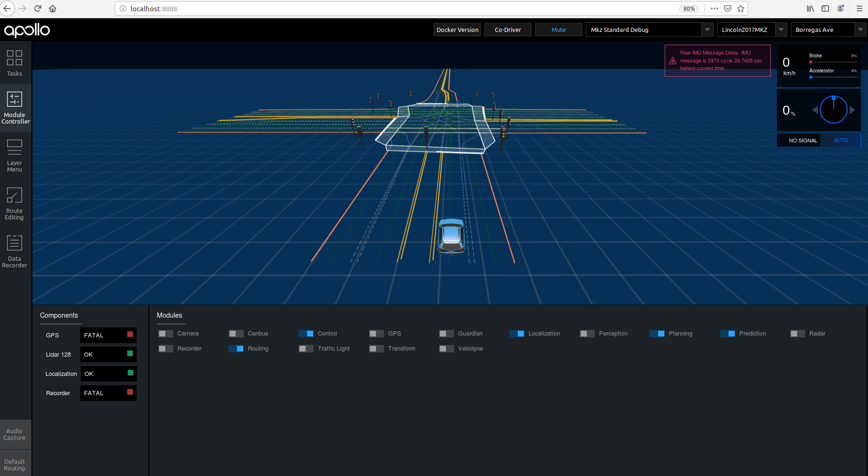Click the Mute button
This screenshot has width=868, height=476.
(x=559, y=30)
